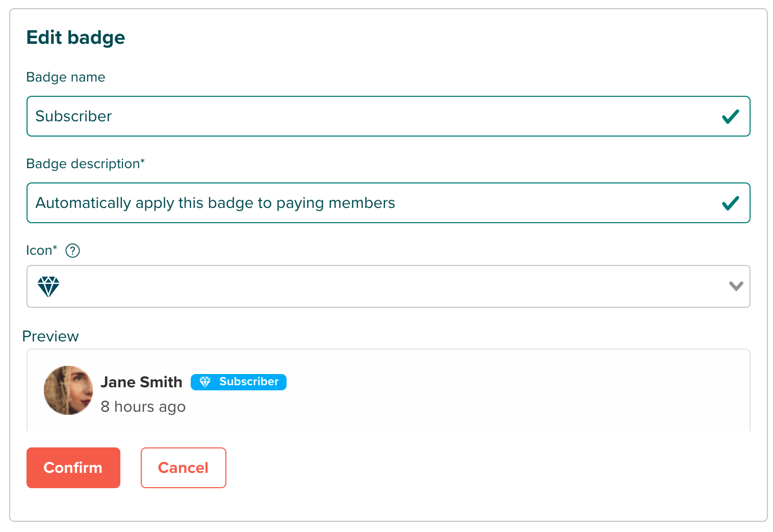
Task: Click the name Jane Smith in preview
Action: [x=142, y=382]
